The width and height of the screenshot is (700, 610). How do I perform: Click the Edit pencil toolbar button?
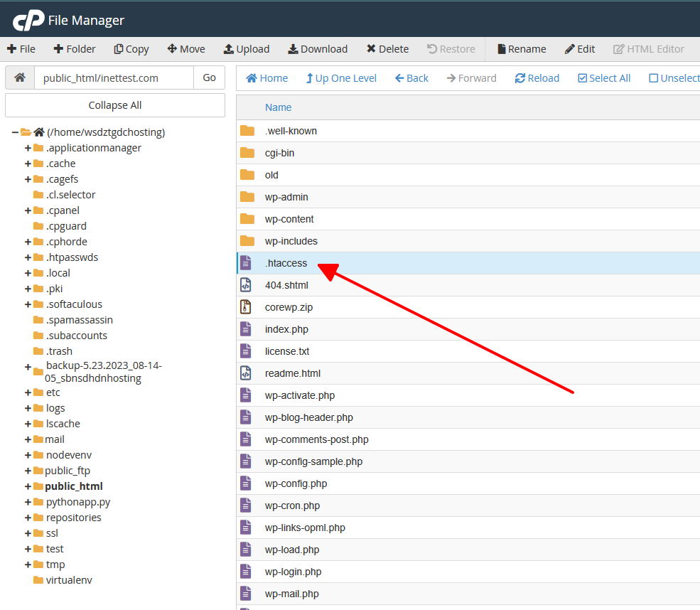(x=579, y=49)
